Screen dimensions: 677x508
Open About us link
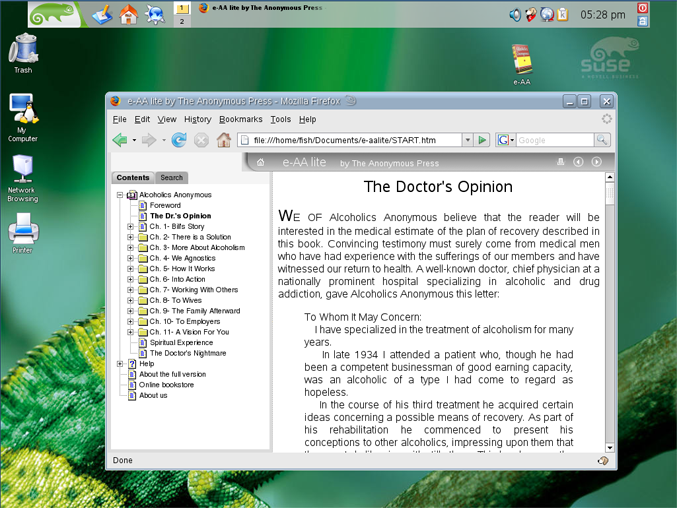(x=153, y=395)
